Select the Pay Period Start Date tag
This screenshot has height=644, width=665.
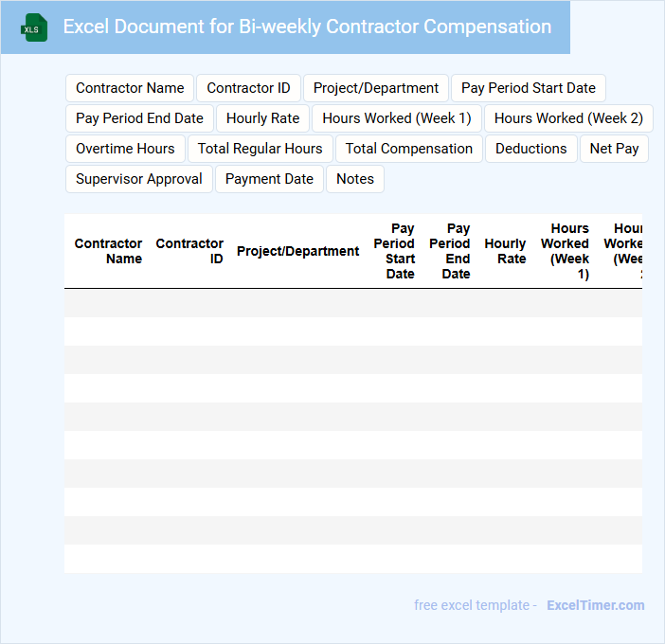tap(529, 88)
